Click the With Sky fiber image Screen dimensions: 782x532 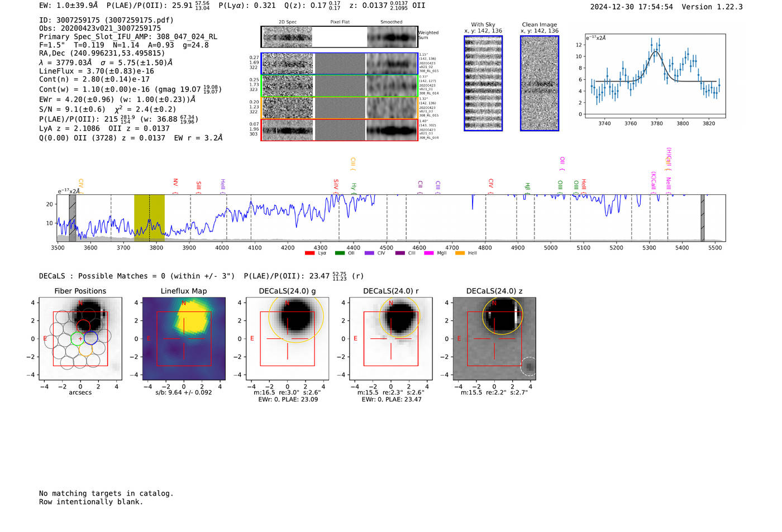[483, 83]
